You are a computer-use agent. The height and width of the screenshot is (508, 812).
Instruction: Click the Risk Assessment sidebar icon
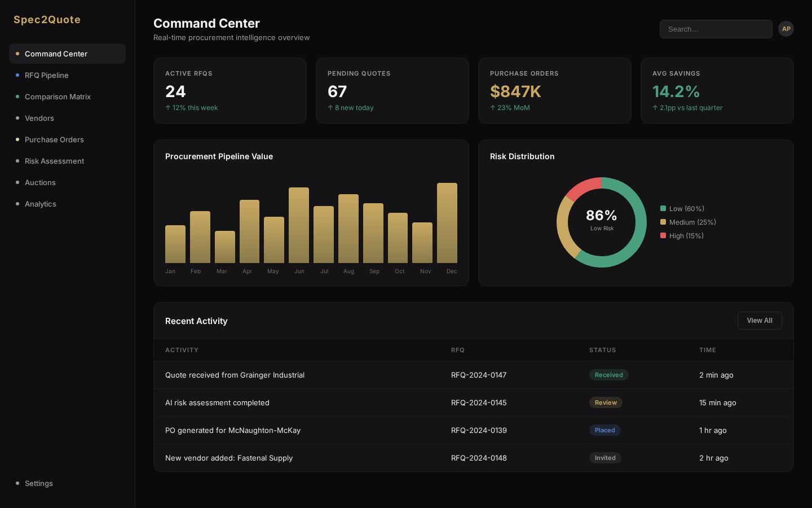(x=17, y=161)
